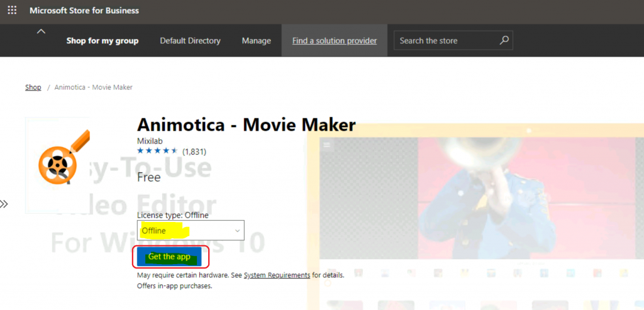Viewport: 644px width, 310px height.
Task: Click the star rating with 1,831 reviews
Action: 172,151
